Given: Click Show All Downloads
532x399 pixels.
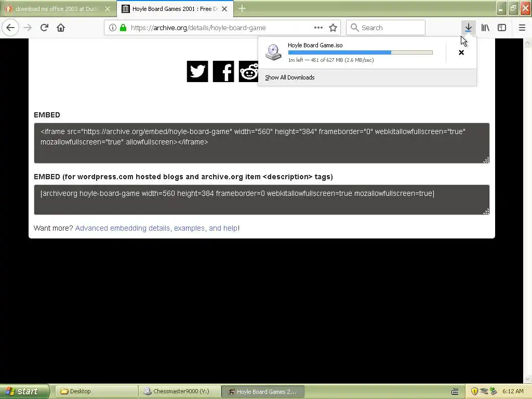Looking at the screenshot, I should (x=290, y=77).
